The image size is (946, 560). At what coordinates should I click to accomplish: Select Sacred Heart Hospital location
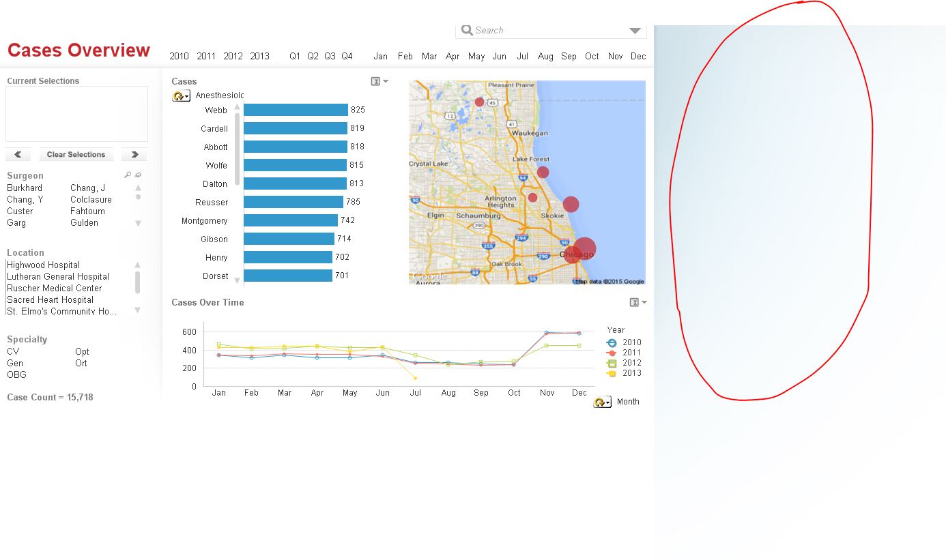tap(50, 299)
